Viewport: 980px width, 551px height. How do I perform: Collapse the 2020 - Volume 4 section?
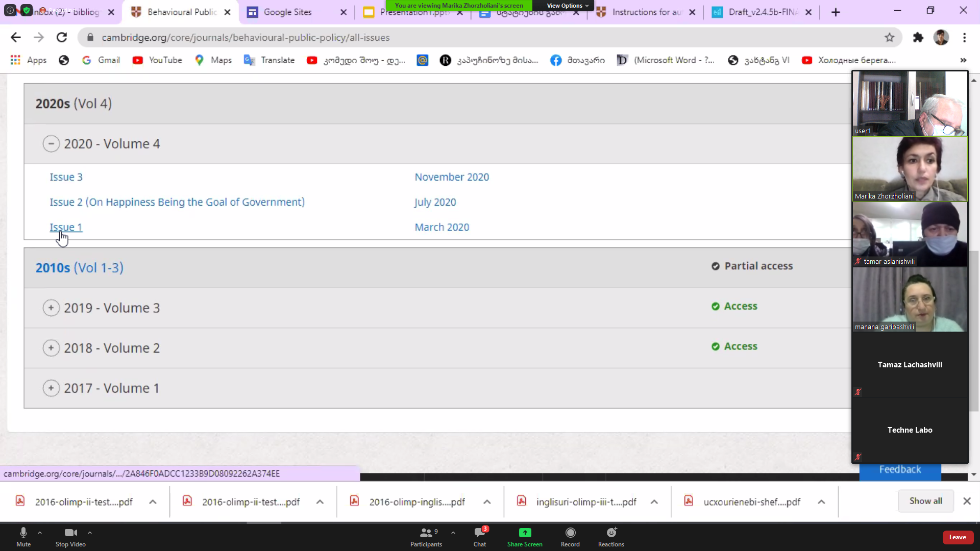pos(51,144)
